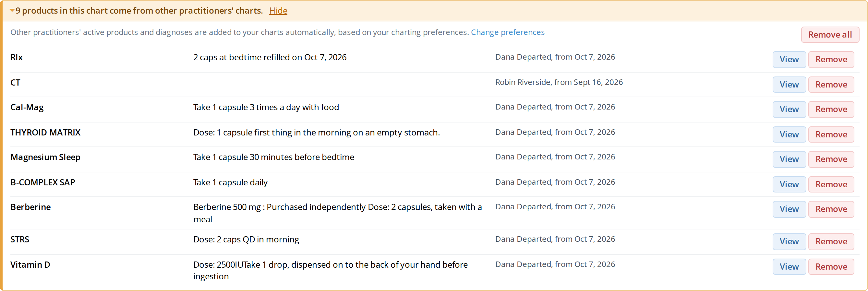
Task: View the Rlx product
Action: pos(789,59)
